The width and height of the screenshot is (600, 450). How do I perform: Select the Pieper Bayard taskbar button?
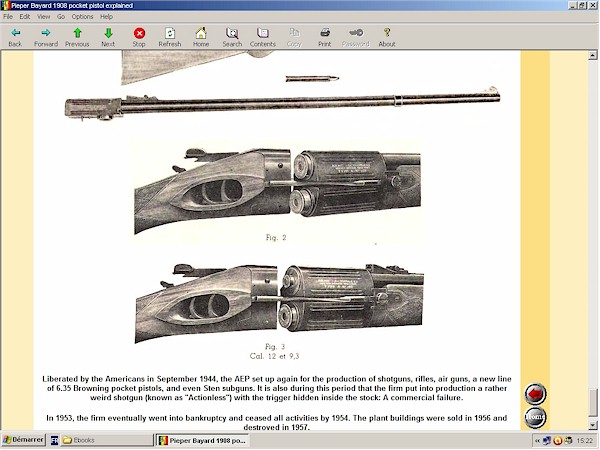[202, 440]
